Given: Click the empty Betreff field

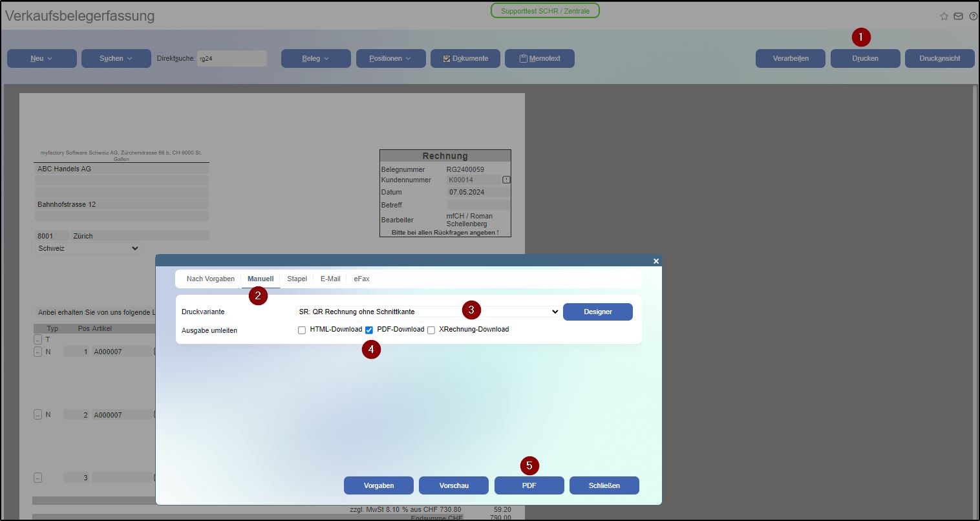Looking at the screenshot, I should tap(478, 205).
